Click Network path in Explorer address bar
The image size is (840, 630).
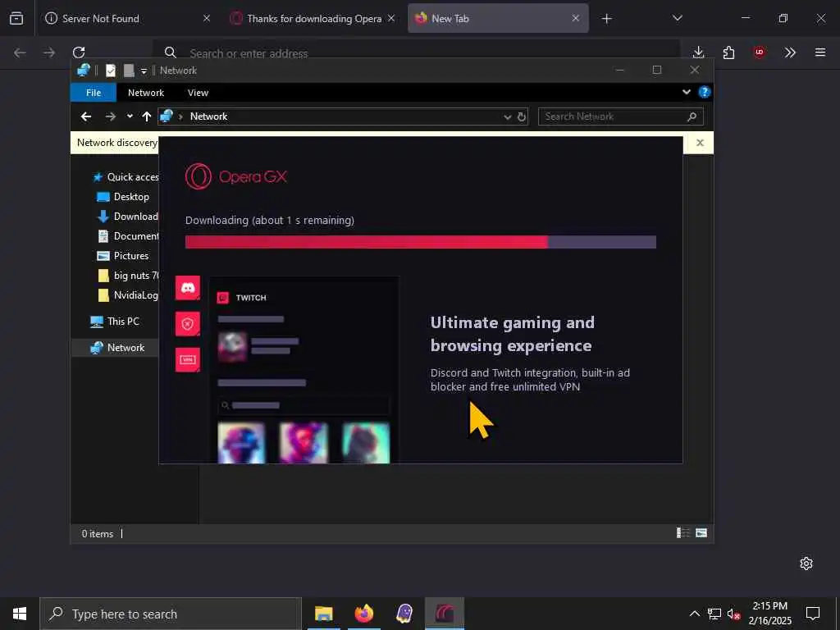coord(208,116)
